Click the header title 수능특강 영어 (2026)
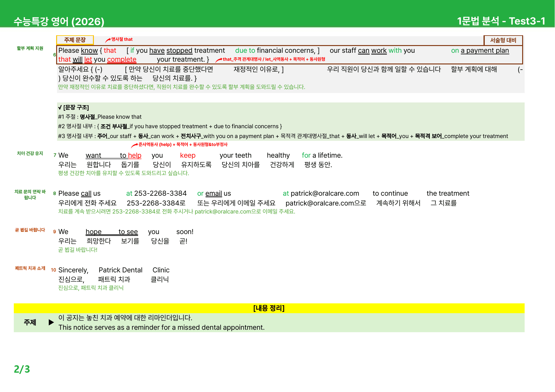Viewport: 555px width, 392px height. [59, 21]
